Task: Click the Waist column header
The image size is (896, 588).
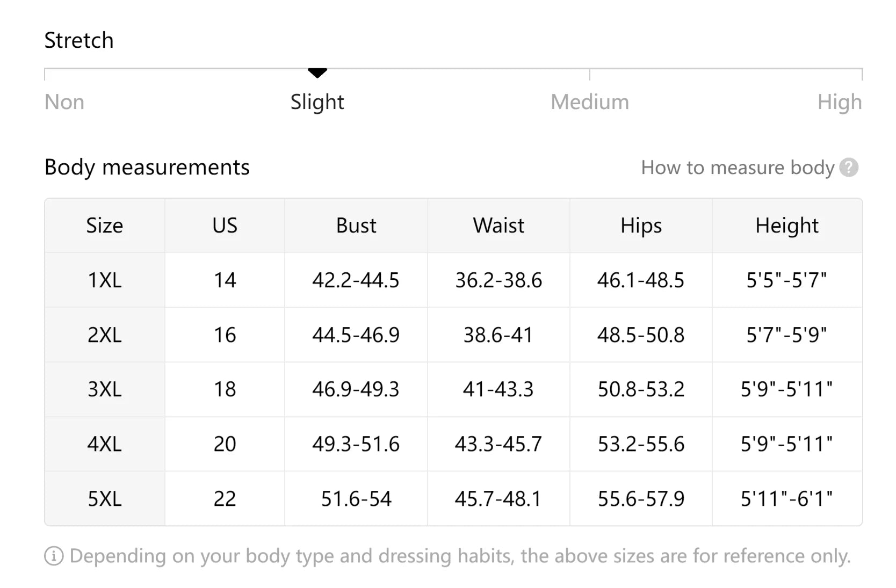Action: [x=498, y=226]
